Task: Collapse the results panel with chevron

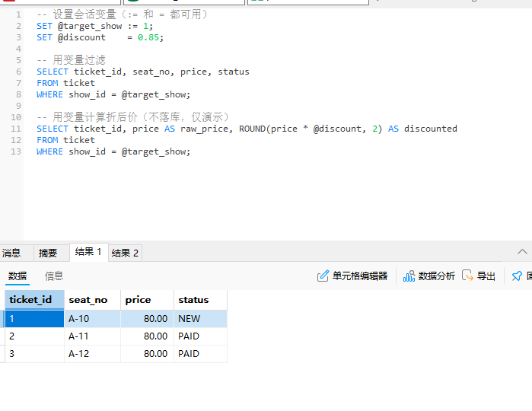Action: click(522, 252)
